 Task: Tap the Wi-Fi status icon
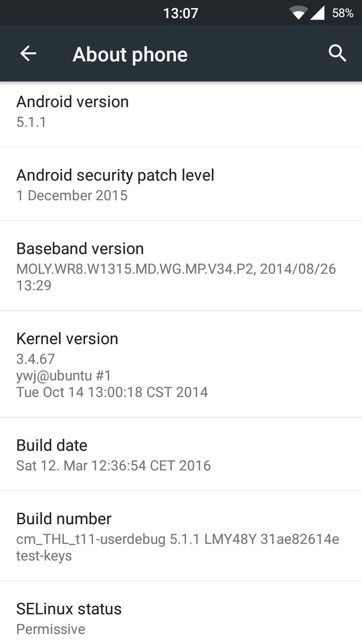coord(298,13)
